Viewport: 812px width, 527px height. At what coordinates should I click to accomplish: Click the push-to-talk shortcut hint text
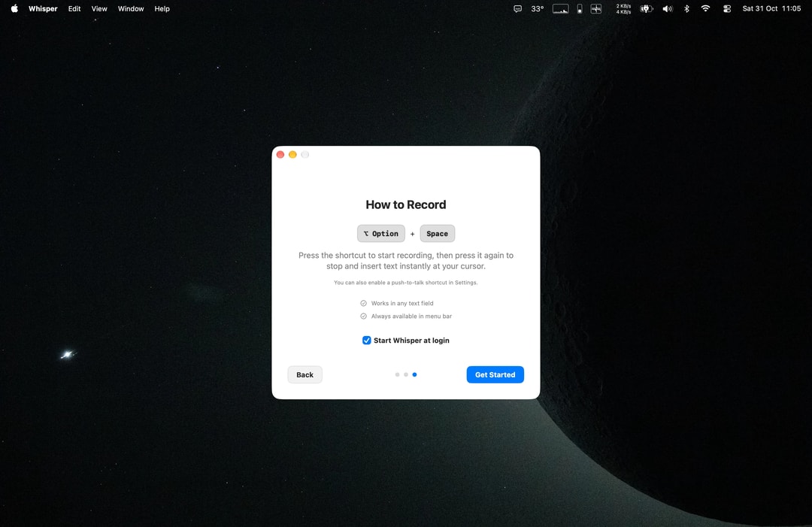pos(406,283)
